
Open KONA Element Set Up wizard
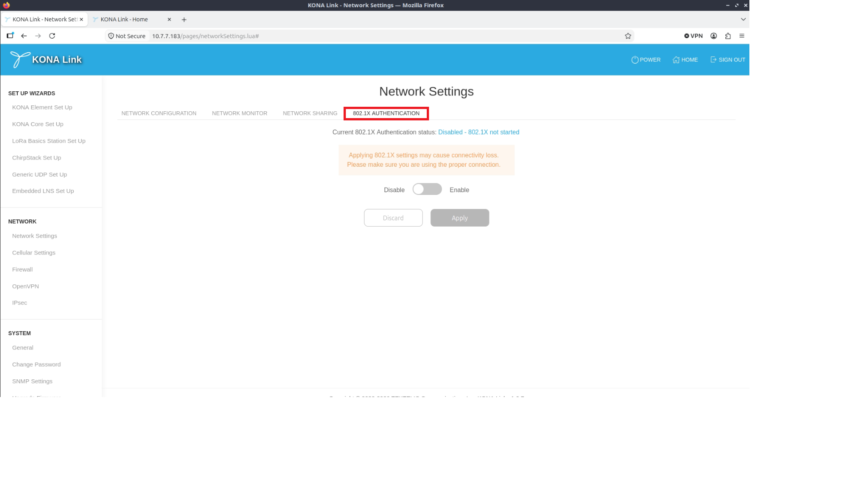[x=42, y=107]
